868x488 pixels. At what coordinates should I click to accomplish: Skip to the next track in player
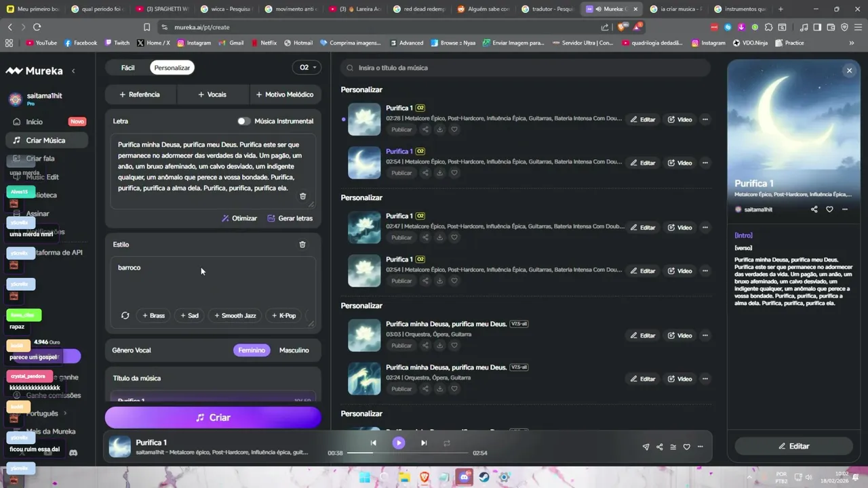tap(424, 443)
